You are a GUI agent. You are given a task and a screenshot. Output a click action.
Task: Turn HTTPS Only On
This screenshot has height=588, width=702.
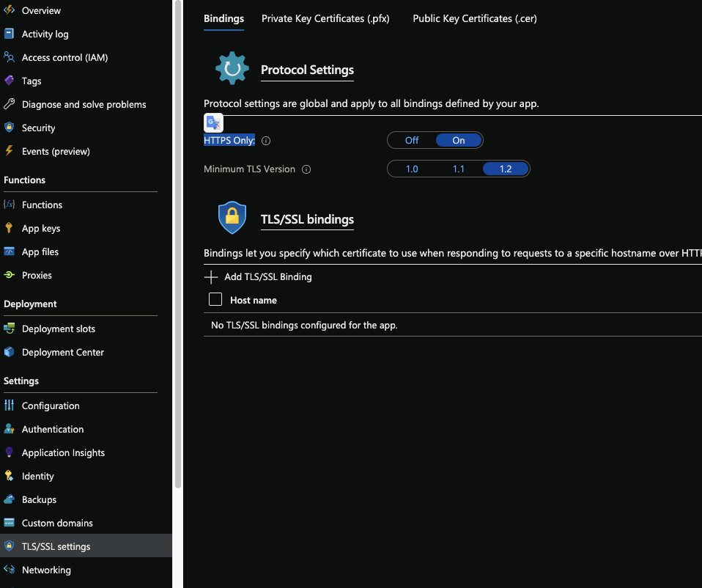pos(459,140)
